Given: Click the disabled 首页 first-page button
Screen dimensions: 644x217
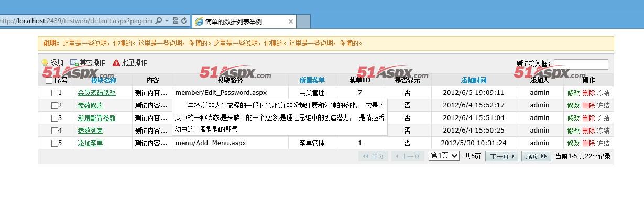Looking at the screenshot, I should pos(373,156).
